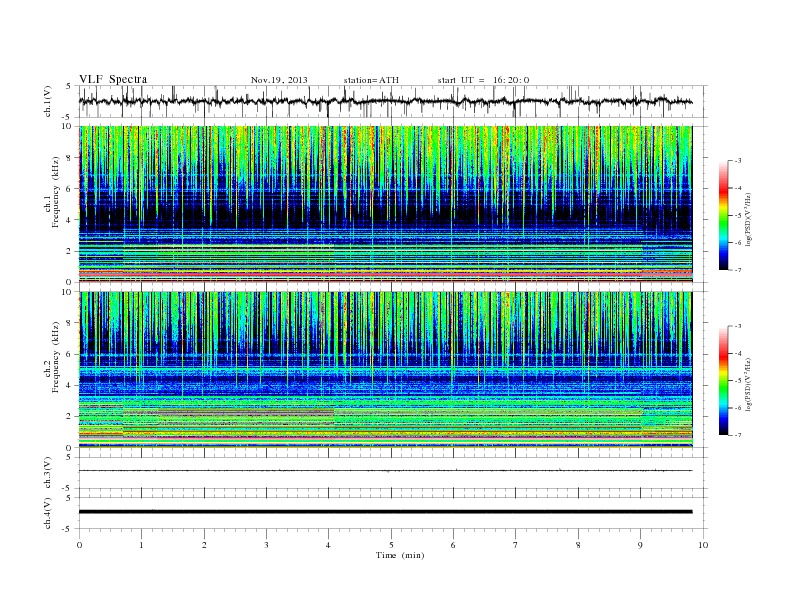Click the 'ch.4(V)' axis label
Viewport: 792px width, 612px height.
tap(48, 513)
